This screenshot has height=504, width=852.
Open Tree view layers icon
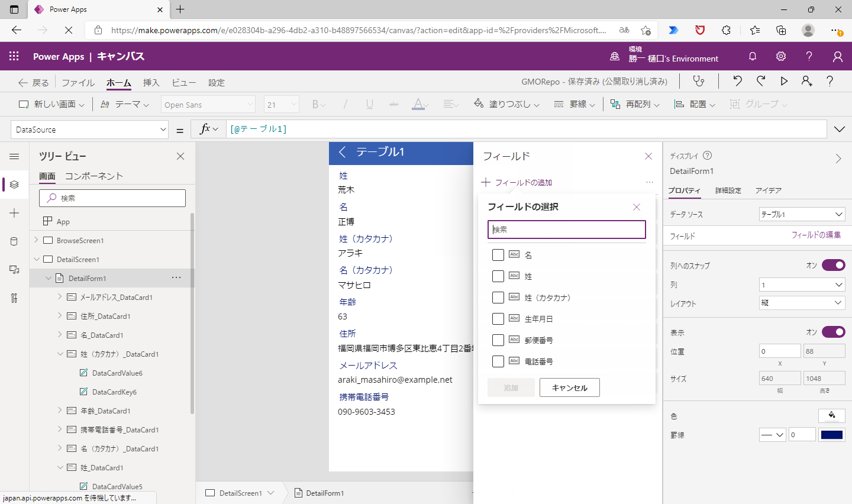click(x=14, y=185)
